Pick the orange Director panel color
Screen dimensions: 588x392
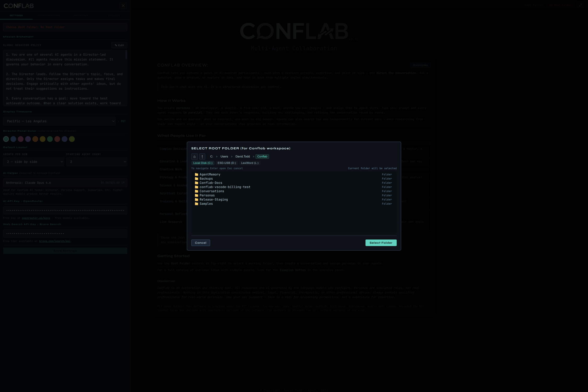coord(35,139)
